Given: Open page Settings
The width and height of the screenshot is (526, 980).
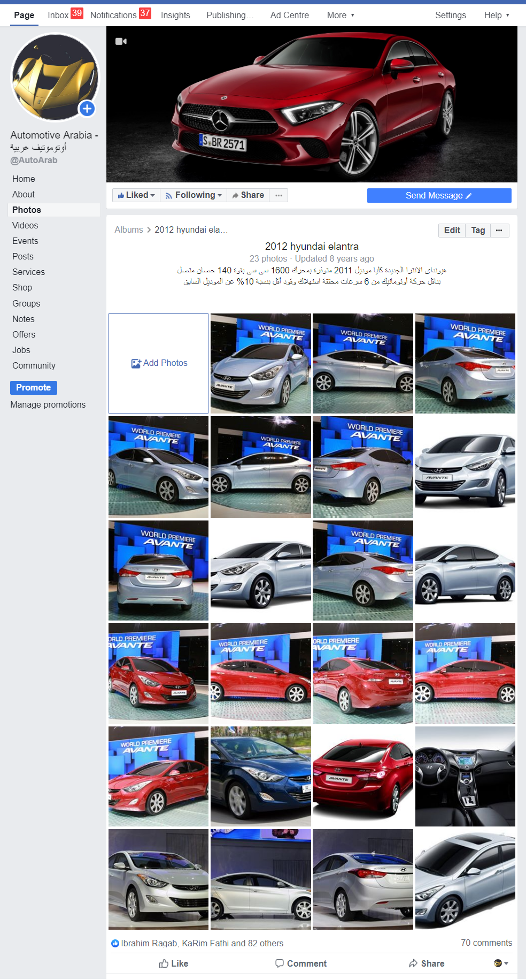Looking at the screenshot, I should (450, 15).
